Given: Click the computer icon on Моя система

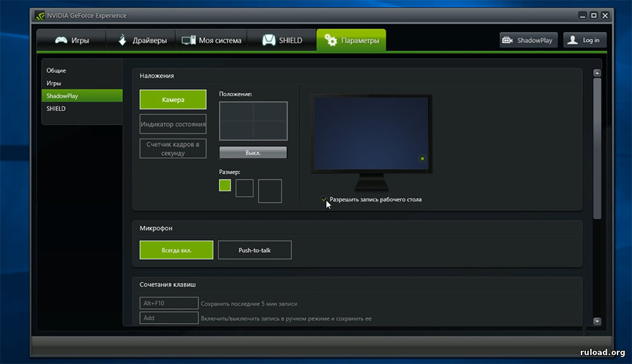Looking at the screenshot, I should point(188,40).
